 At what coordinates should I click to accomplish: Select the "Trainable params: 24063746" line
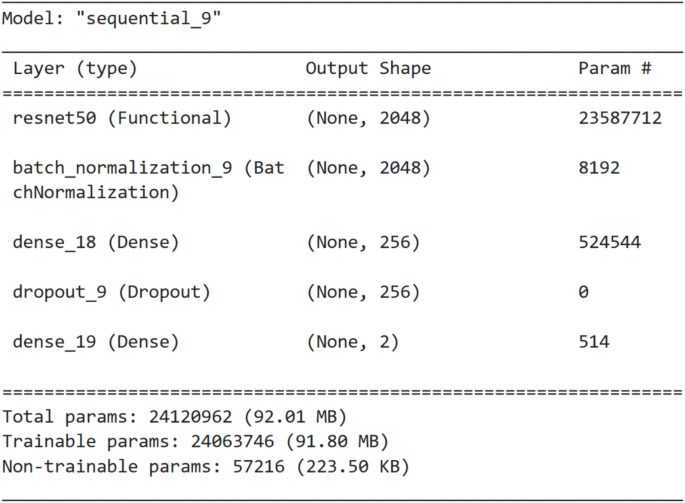pyautogui.click(x=196, y=441)
